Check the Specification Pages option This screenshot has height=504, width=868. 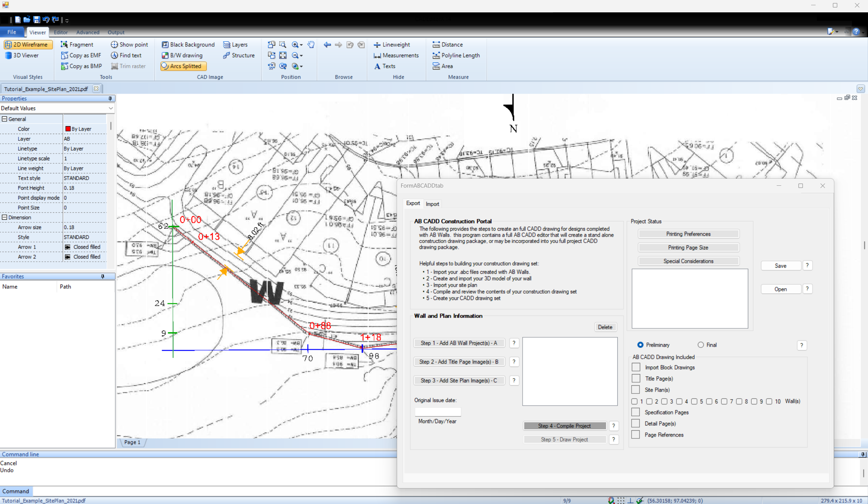tap(636, 412)
